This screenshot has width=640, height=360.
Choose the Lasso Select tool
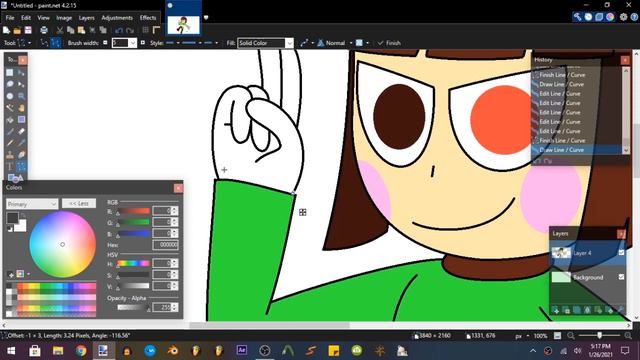coord(10,84)
